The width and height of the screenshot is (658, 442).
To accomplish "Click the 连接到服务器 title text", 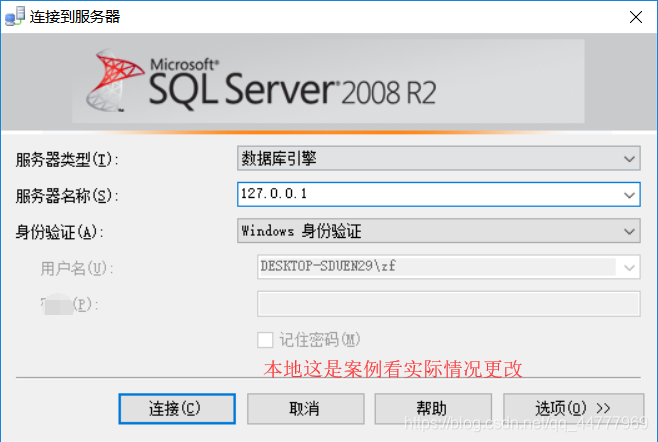I will coord(75,17).
